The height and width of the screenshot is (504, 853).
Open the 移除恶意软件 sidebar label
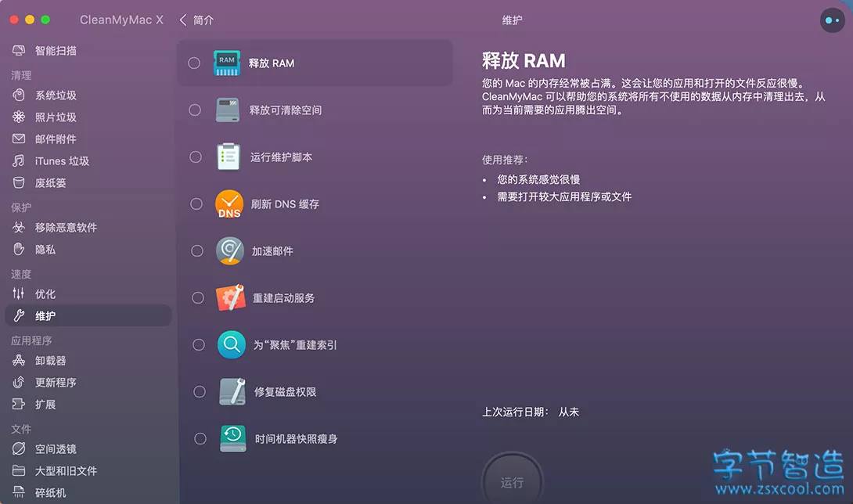[66, 227]
